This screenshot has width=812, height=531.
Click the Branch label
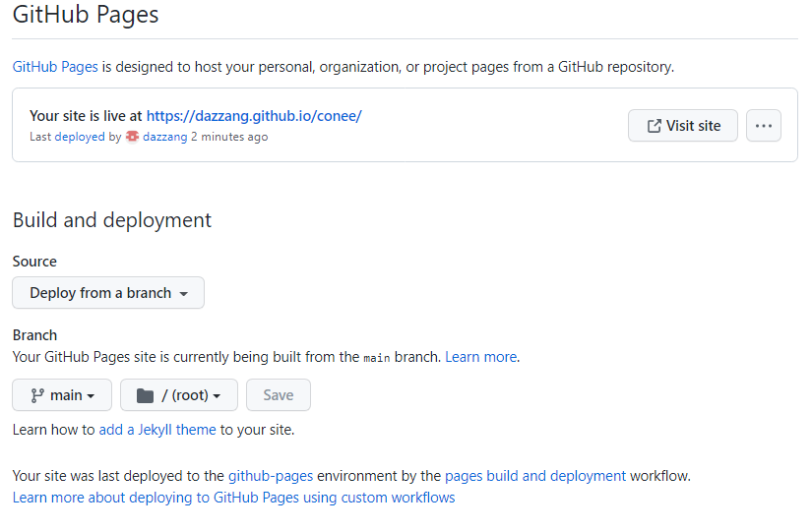point(34,335)
